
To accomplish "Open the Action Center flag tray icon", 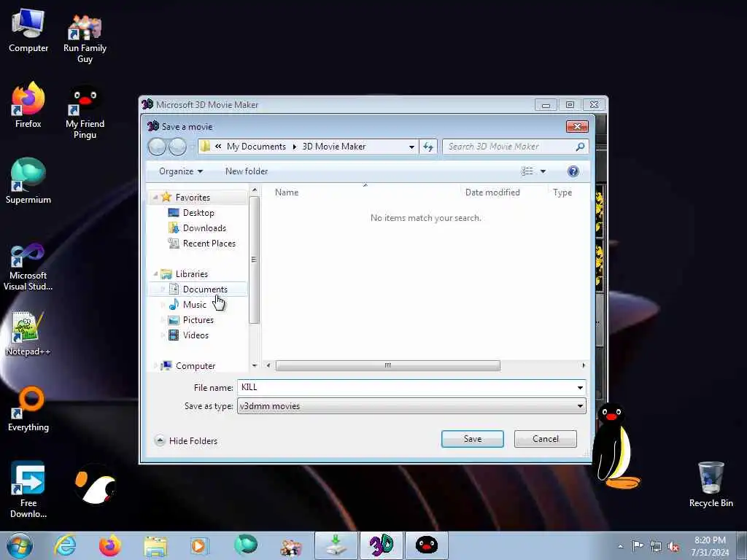I will [638, 545].
